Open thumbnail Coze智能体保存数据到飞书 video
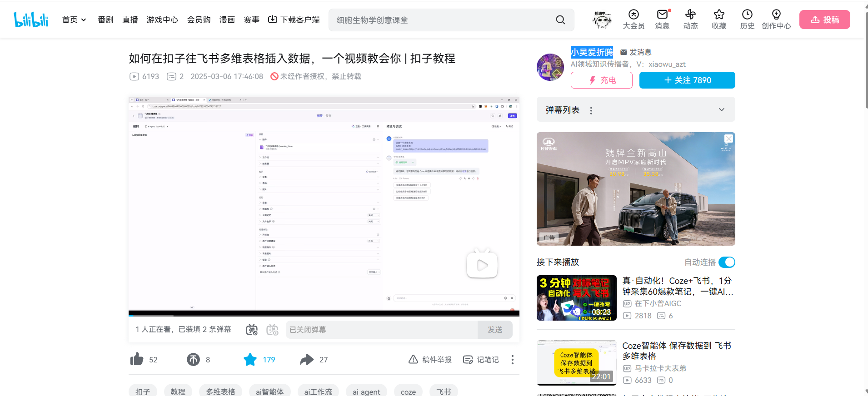Viewport: 868px width, 396px height. click(x=576, y=362)
